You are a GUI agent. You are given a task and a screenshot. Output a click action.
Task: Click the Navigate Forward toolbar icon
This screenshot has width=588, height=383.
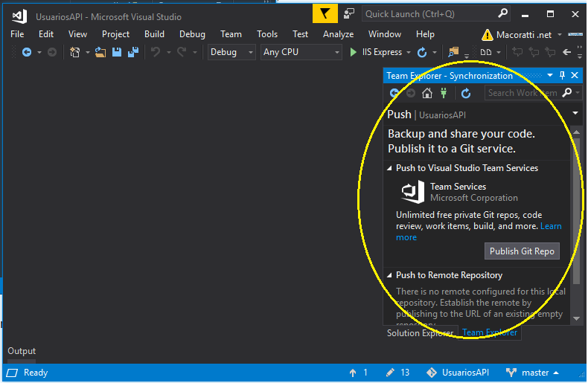[52, 52]
